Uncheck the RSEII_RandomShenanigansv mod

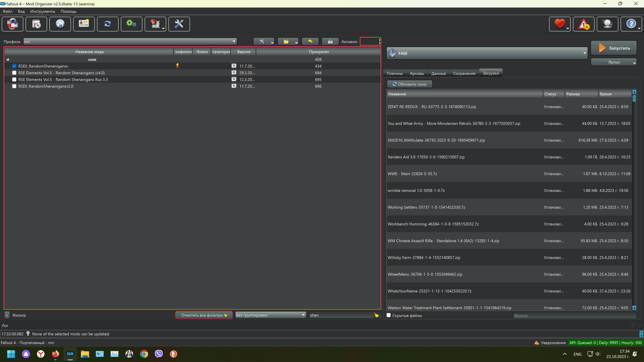(x=14, y=66)
